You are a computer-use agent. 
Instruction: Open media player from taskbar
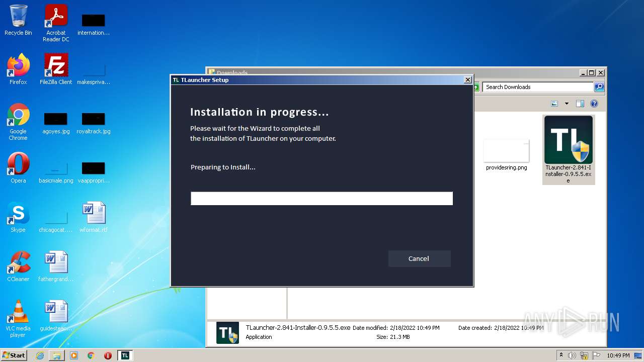[x=74, y=355]
